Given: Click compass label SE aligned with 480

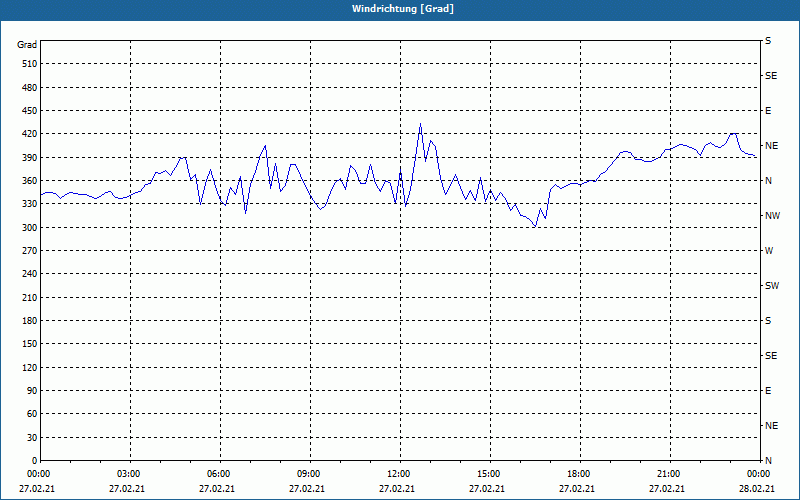Looking at the screenshot, I should coord(771,76).
